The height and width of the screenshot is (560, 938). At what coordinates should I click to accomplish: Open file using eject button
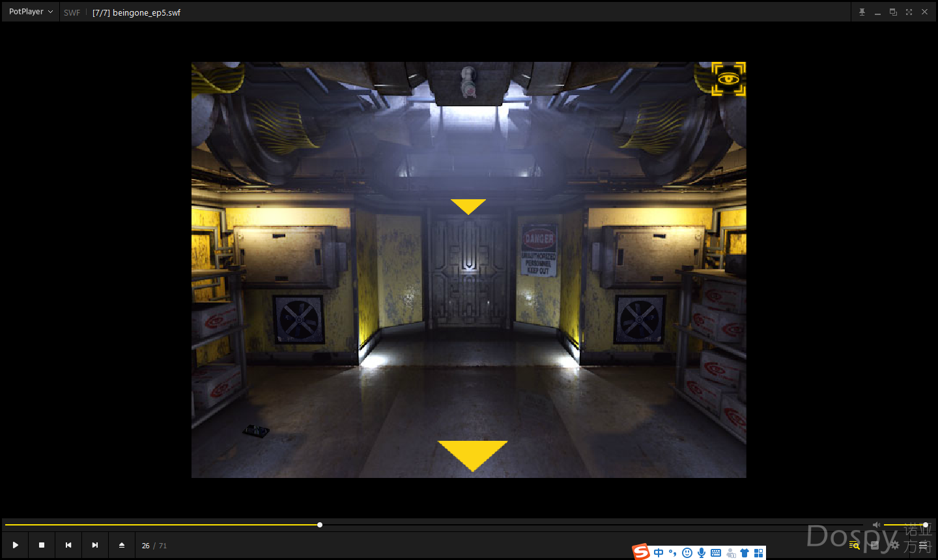point(122,545)
